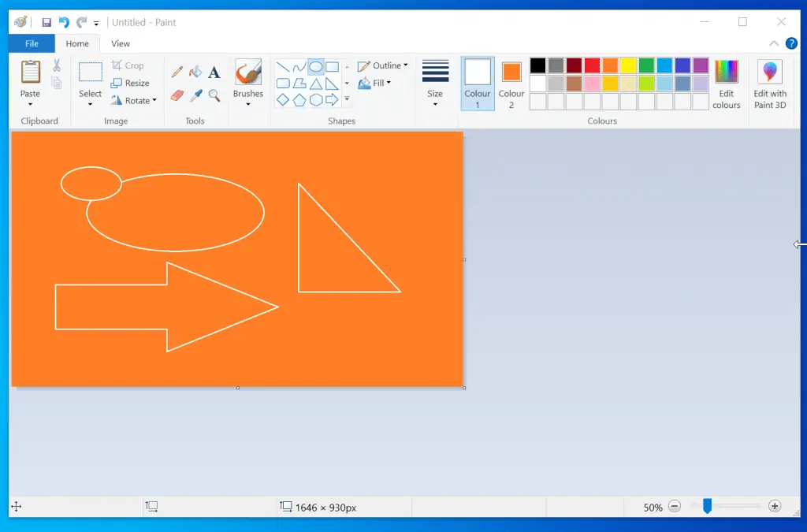Open Edit with Paint 3D
This screenshot has height=532, width=807.
(770, 84)
